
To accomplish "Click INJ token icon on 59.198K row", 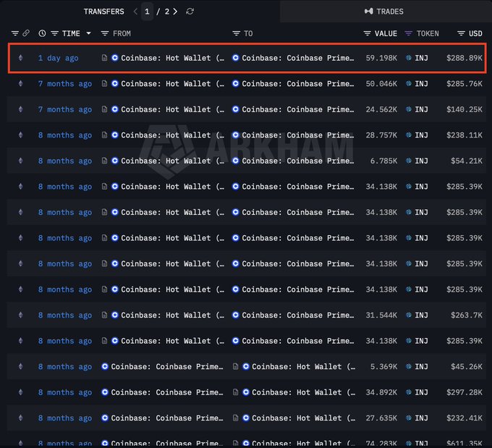I will [409, 58].
